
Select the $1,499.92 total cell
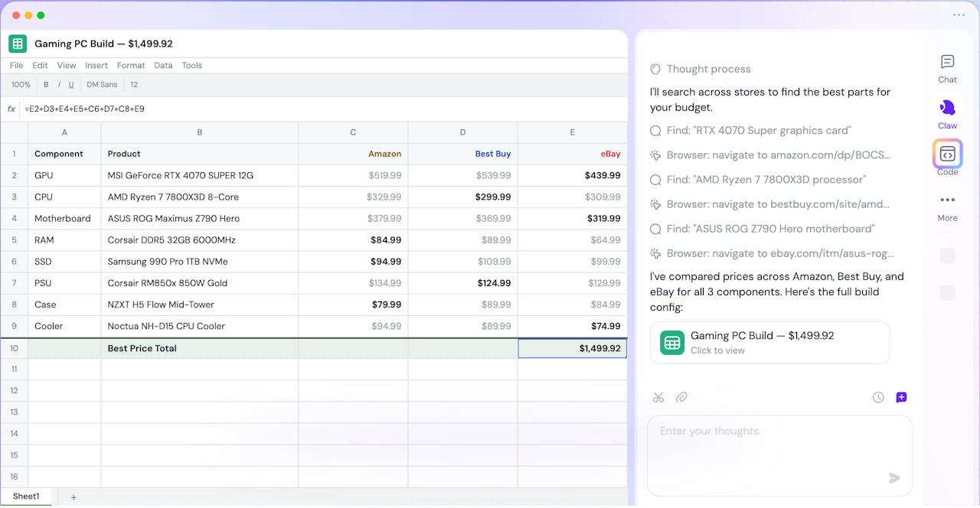573,348
